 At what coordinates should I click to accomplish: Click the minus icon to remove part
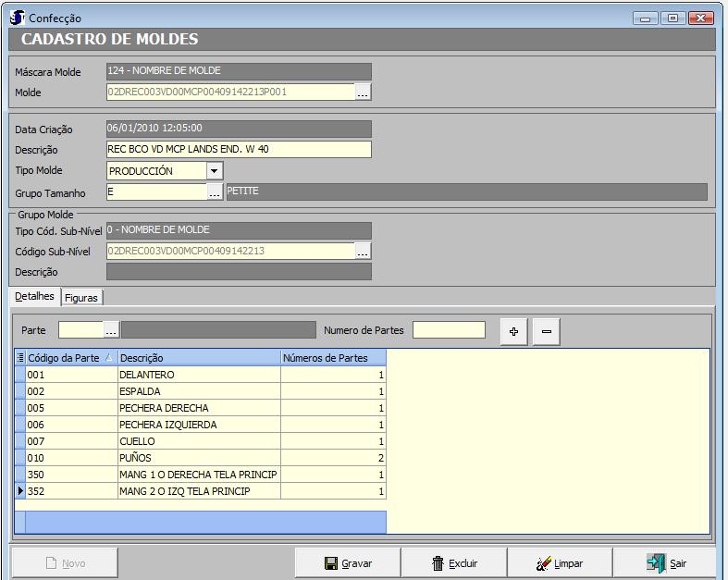[546, 331]
